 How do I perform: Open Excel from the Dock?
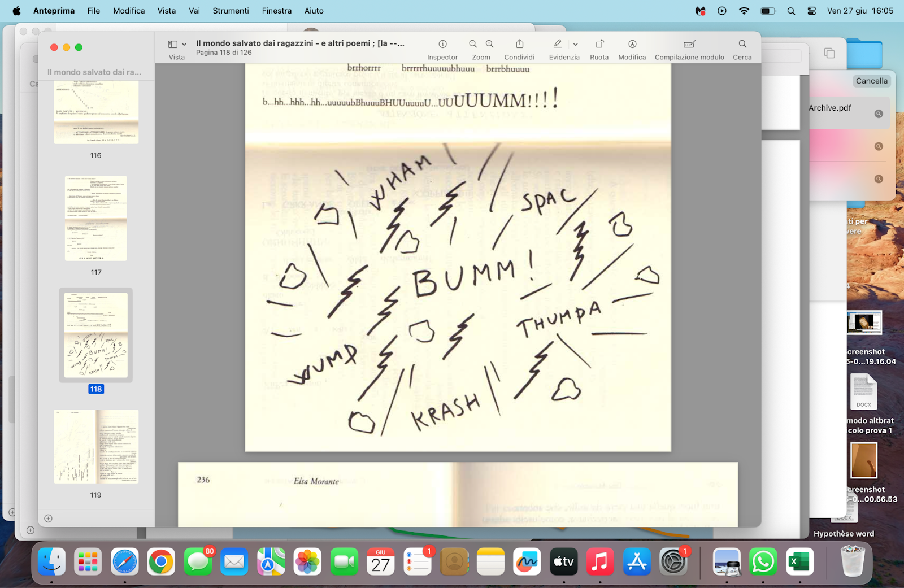799,562
